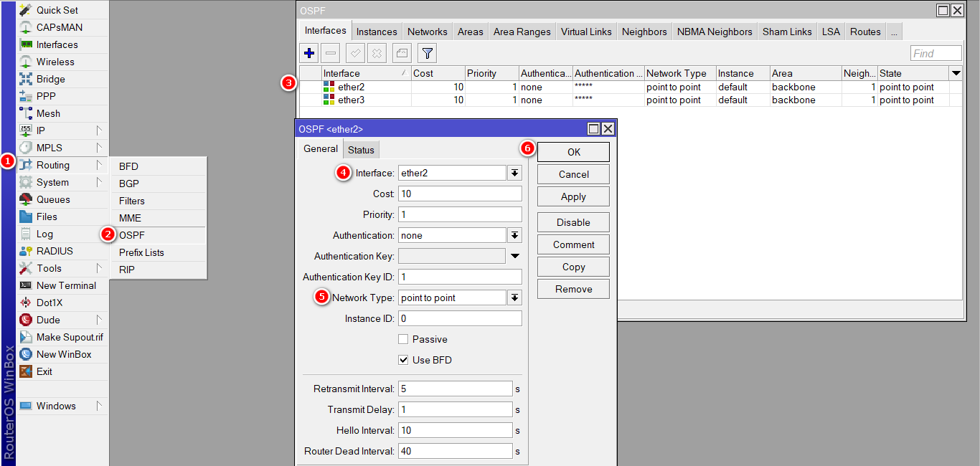
Task: Click inside the Find field
Action: click(x=935, y=52)
